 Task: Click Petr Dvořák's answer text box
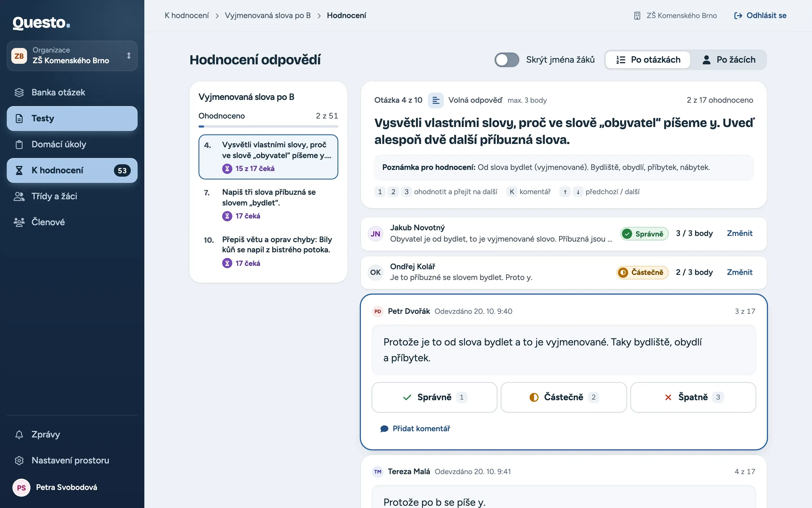click(x=564, y=350)
